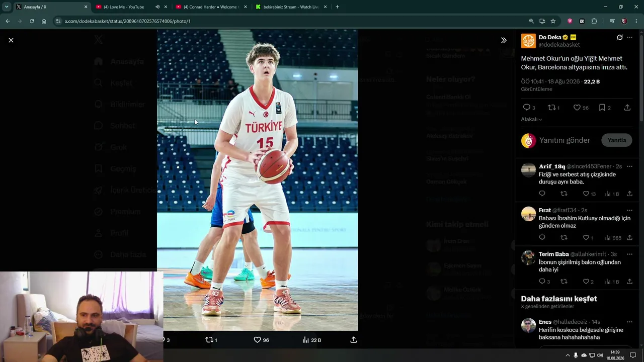Open Do Deka profile avatar

pyautogui.click(x=528, y=41)
